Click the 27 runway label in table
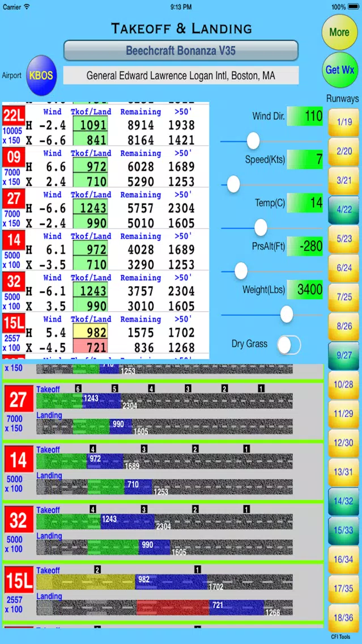Screen dimensions: 362x644 point(14,199)
